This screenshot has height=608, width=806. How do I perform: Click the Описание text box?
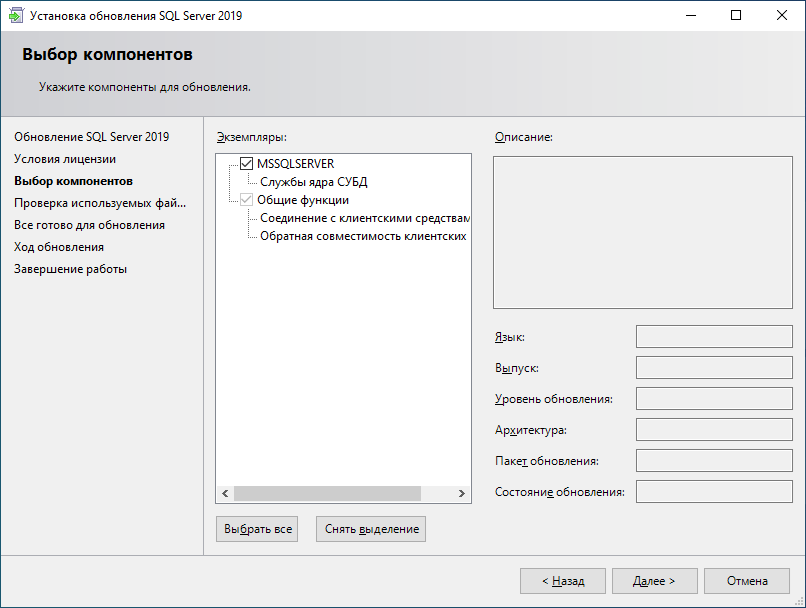[643, 232]
